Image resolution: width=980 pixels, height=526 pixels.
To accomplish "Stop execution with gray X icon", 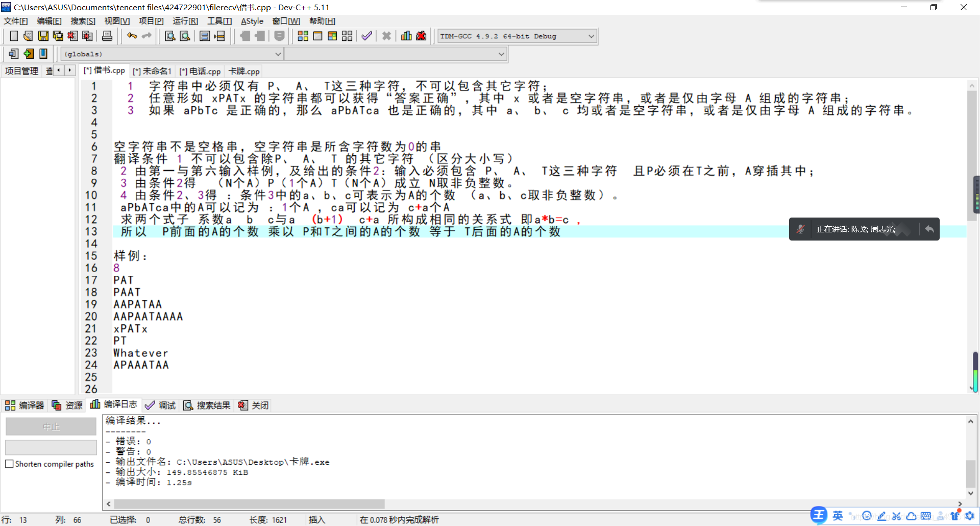I will click(x=386, y=36).
